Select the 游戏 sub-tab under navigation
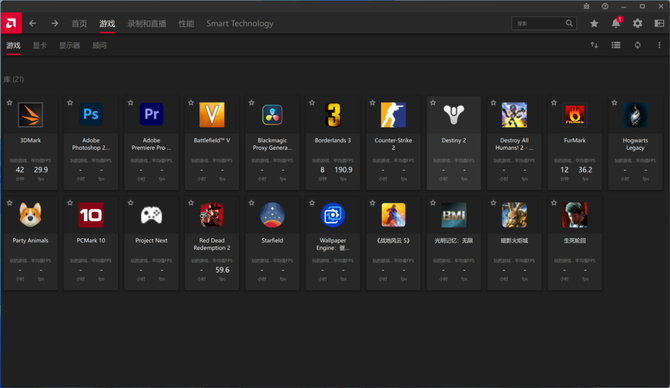Screen dimensions: 670x388 click(x=13, y=45)
